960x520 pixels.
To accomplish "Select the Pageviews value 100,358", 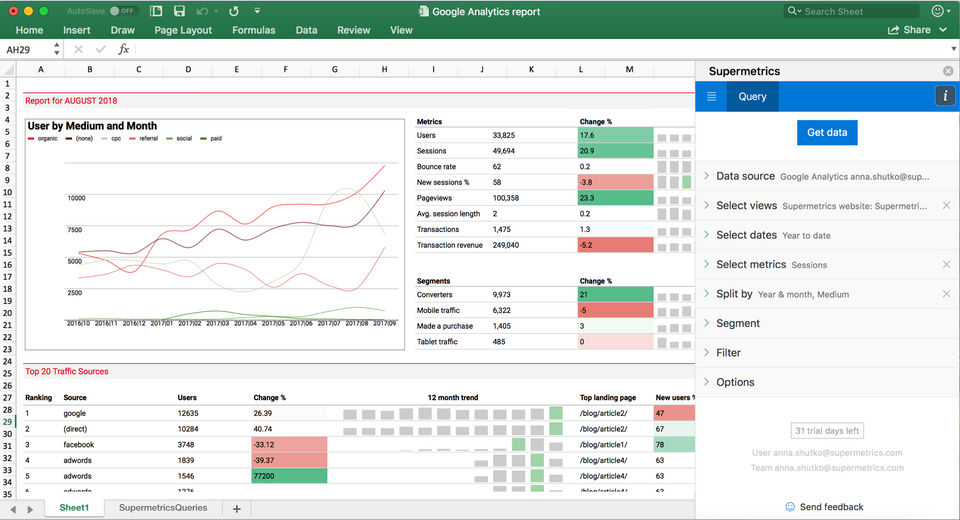I will tap(506, 198).
